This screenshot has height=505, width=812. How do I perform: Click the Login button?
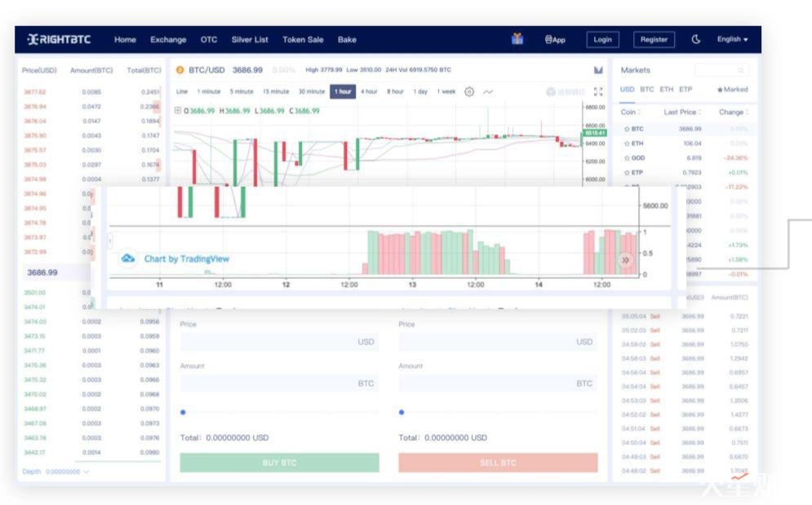(602, 39)
